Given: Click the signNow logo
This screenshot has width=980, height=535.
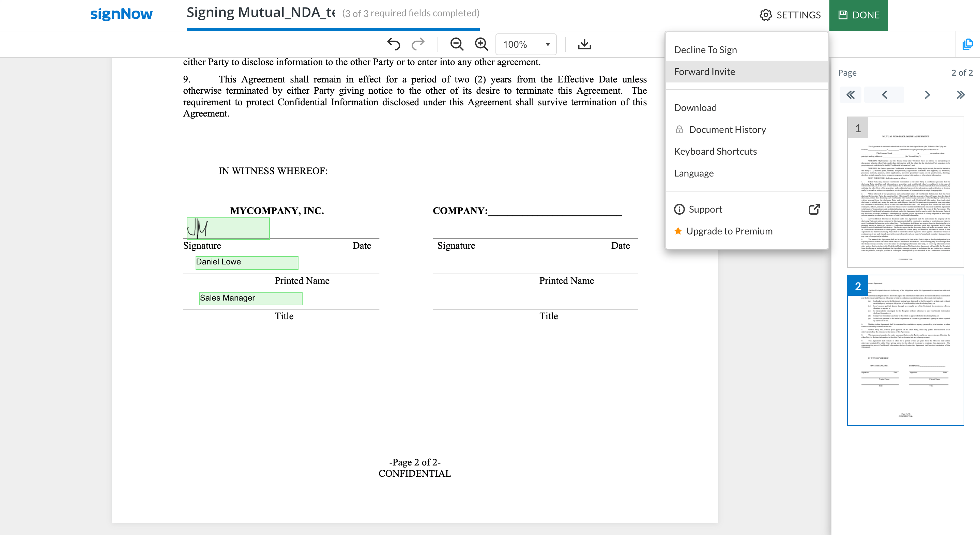Looking at the screenshot, I should (x=121, y=14).
